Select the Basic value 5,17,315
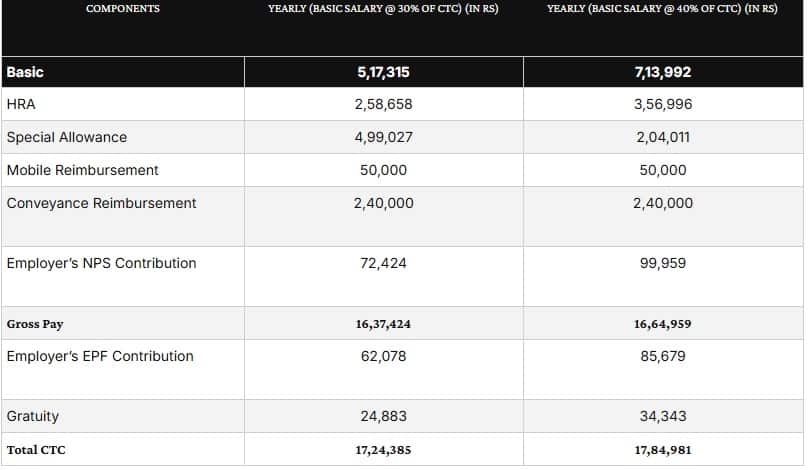 tap(383, 72)
